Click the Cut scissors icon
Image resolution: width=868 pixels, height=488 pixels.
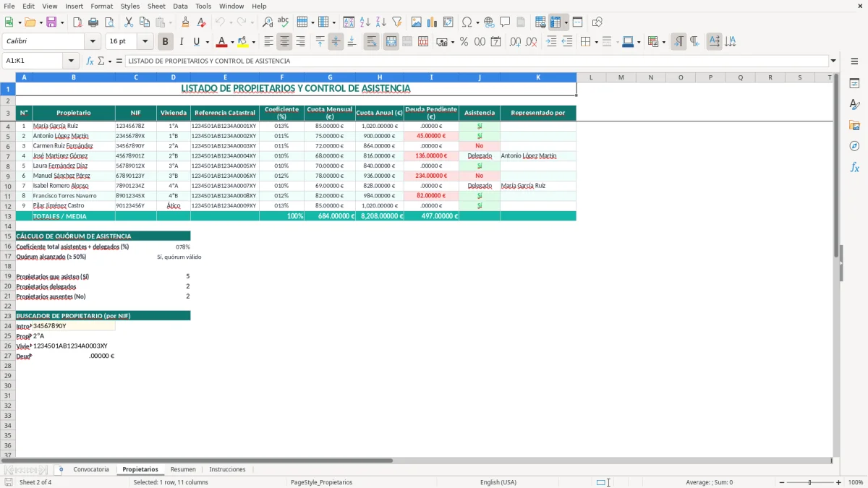(x=128, y=22)
